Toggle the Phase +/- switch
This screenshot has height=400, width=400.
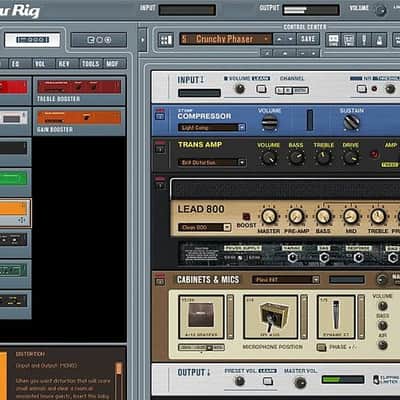click(x=321, y=347)
